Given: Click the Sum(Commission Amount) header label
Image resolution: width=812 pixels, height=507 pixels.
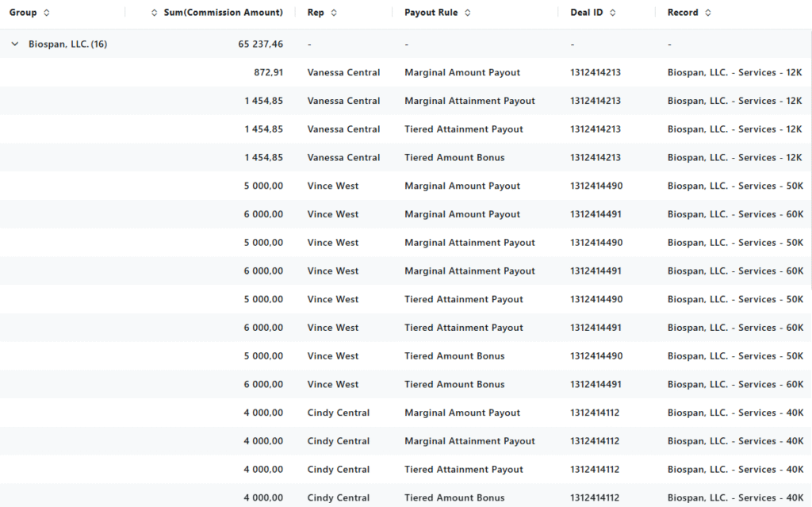Looking at the screenshot, I should point(223,13).
